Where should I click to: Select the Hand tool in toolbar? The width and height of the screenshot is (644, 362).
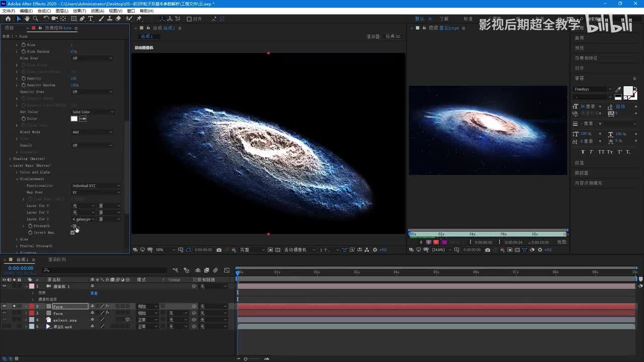pyautogui.click(x=27, y=19)
